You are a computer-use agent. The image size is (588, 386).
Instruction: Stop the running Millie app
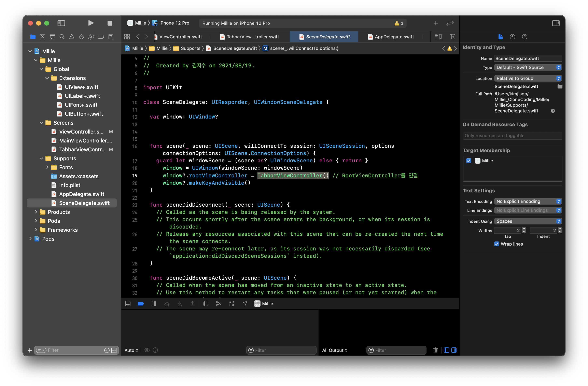point(110,23)
